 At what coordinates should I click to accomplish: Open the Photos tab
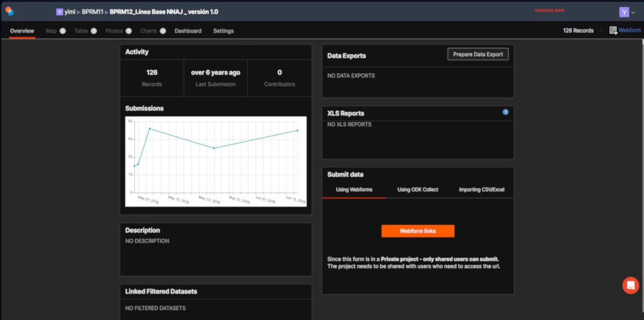click(x=114, y=31)
